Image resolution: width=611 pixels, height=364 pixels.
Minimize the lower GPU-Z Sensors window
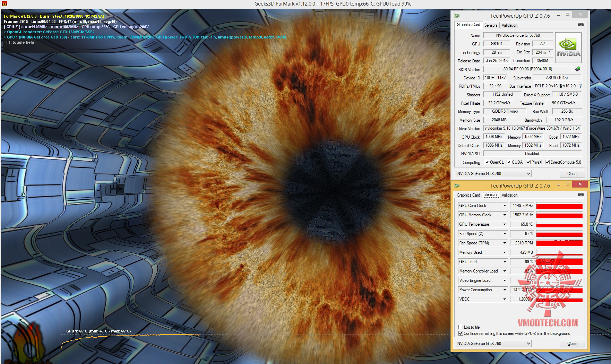[x=558, y=185]
